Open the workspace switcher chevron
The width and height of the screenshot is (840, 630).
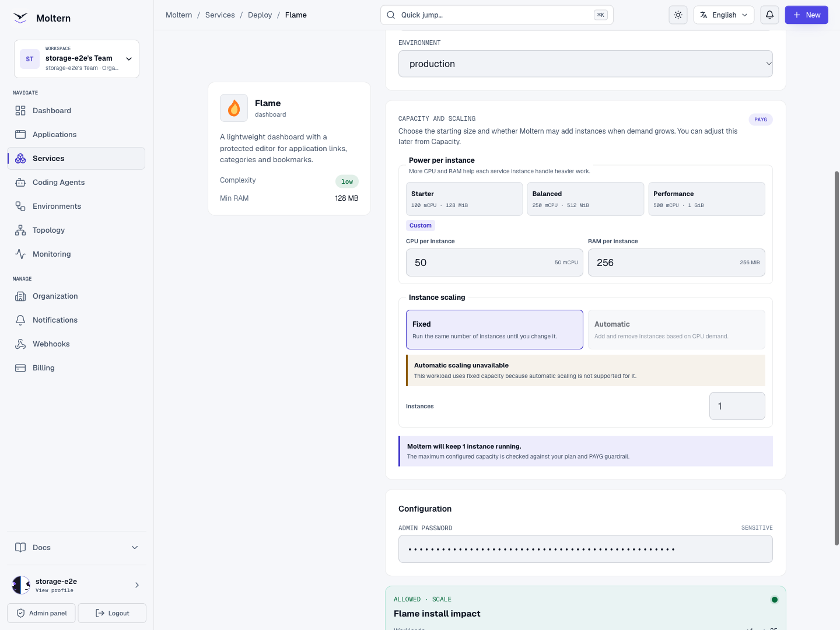click(x=129, y=59)
